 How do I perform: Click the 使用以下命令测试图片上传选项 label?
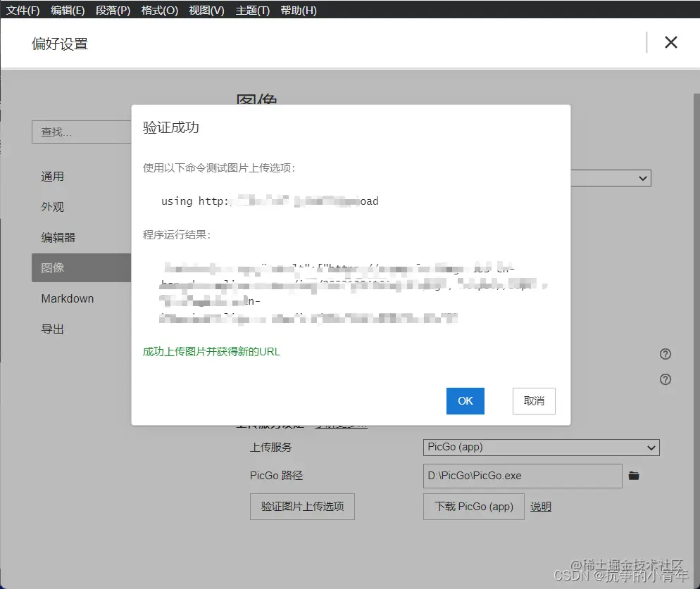point(219,167)
